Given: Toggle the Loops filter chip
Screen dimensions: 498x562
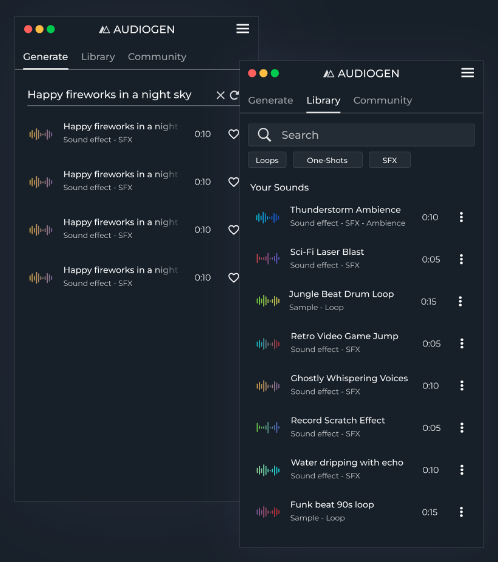Looking at the screenshot, I should 267,160.
